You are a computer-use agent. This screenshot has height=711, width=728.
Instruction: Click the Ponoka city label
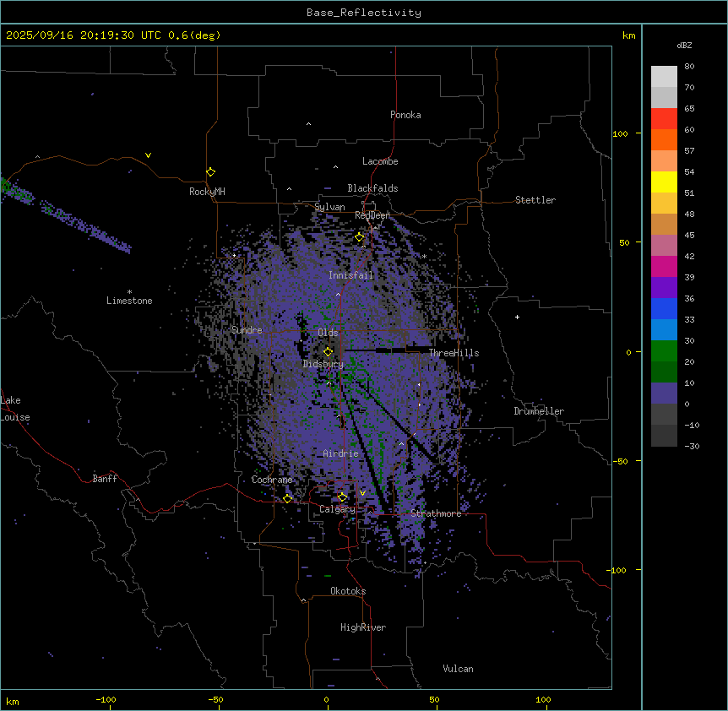click(x=405, y=115)
